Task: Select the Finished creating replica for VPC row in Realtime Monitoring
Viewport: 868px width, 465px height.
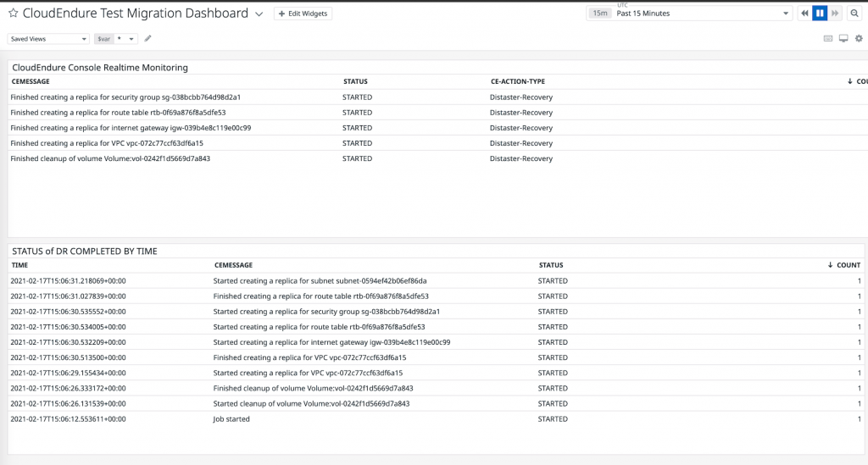Action: coord(437,143)
